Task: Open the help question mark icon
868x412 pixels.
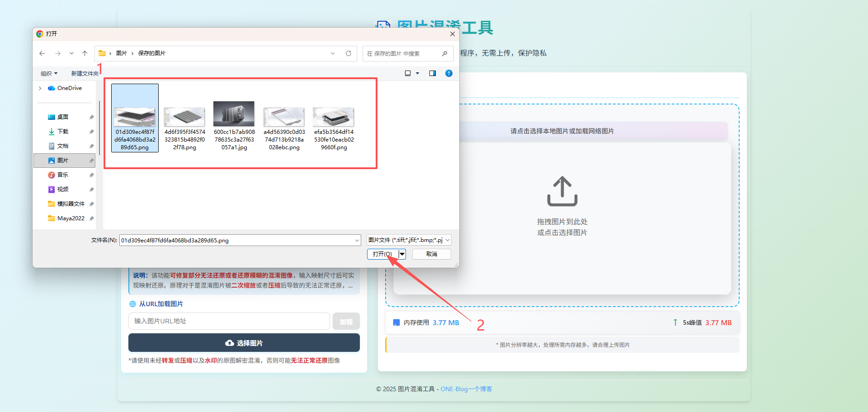Action: 449,73
